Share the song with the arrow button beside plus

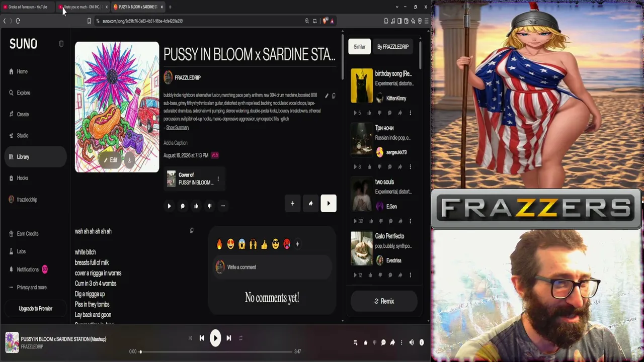pos(310,204)
